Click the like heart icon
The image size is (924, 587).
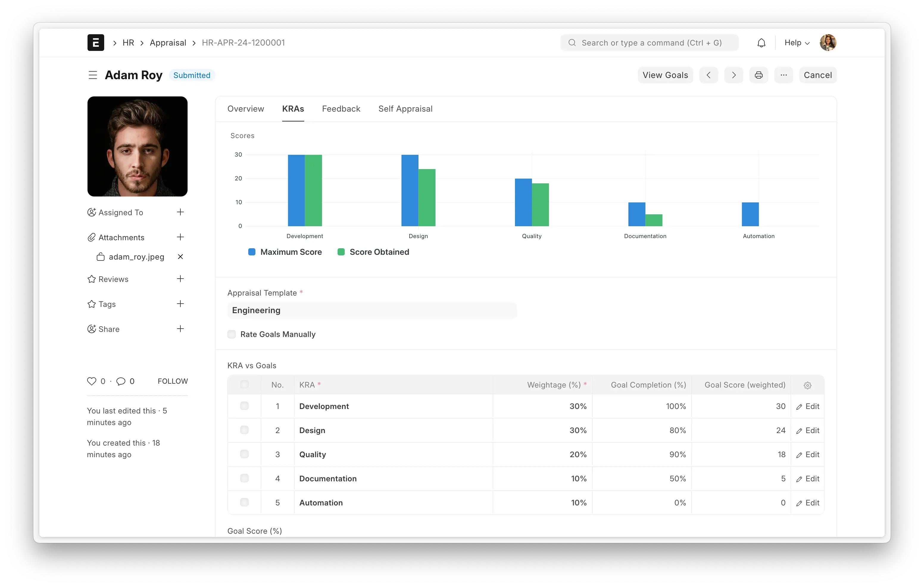92,381
